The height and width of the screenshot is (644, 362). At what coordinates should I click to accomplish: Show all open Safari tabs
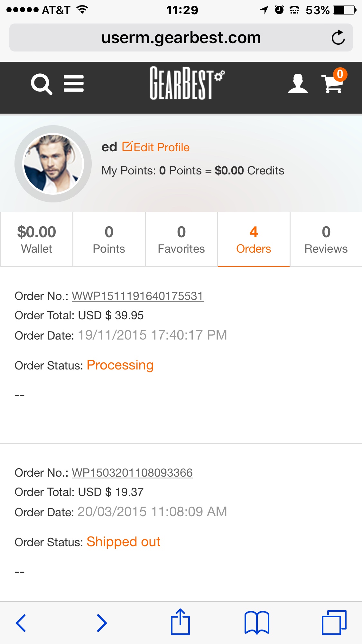tap(334, 622)
